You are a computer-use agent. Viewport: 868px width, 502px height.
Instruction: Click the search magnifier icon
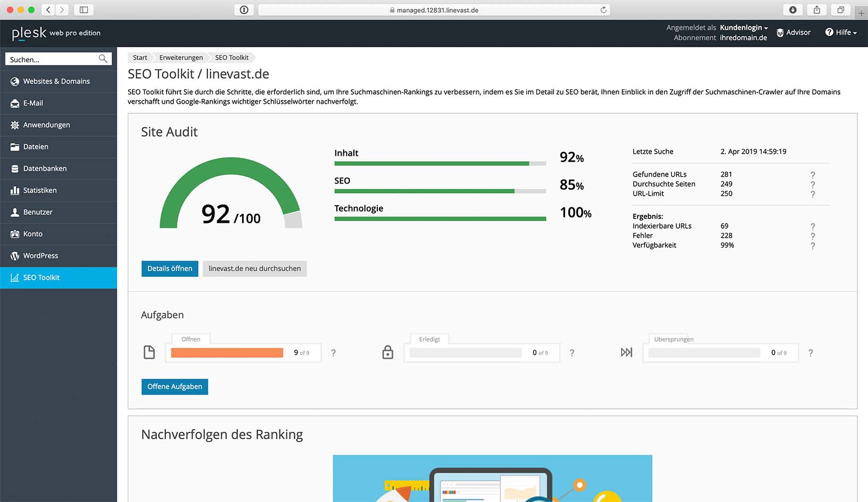pyautogui.click(x=103, y=59)
